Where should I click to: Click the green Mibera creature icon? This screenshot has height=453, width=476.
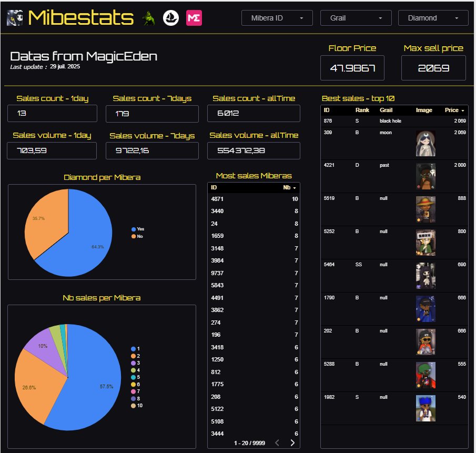149,18
